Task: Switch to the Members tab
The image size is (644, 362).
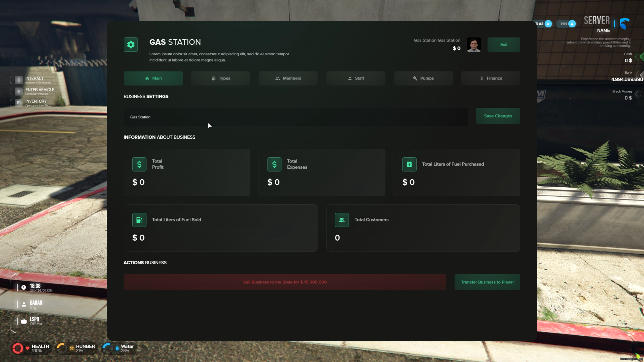Action: [288, 79]
